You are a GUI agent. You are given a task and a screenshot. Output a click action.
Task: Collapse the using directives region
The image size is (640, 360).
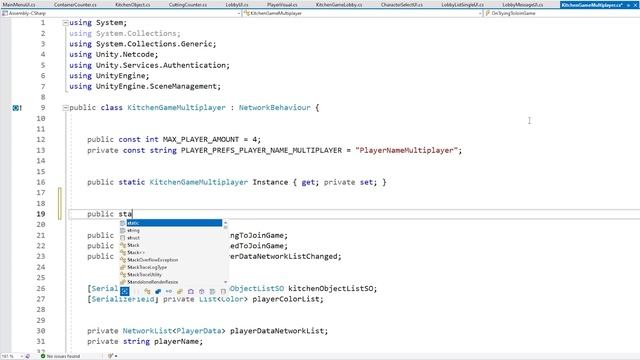point(65,23)
